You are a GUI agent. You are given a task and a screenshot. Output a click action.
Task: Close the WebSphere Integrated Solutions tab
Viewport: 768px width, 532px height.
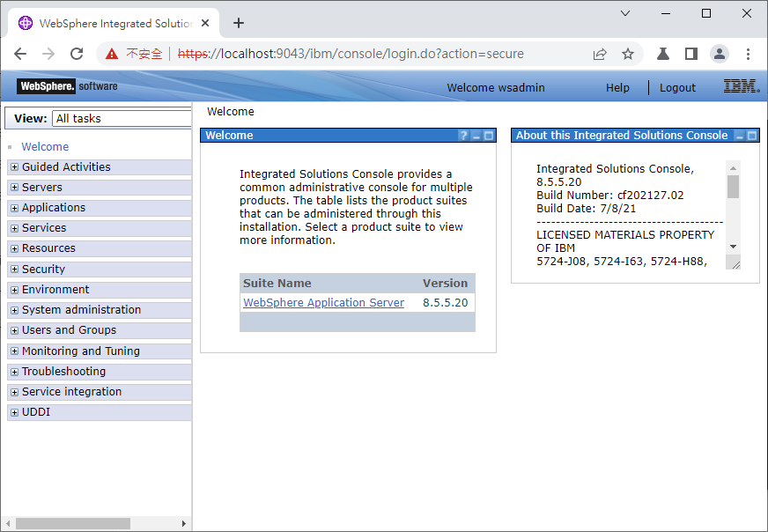205,23
